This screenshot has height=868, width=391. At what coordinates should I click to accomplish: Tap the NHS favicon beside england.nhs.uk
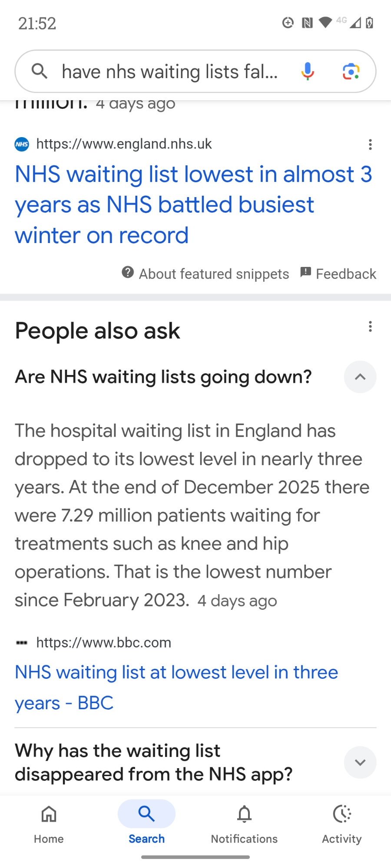pos(22,144)
